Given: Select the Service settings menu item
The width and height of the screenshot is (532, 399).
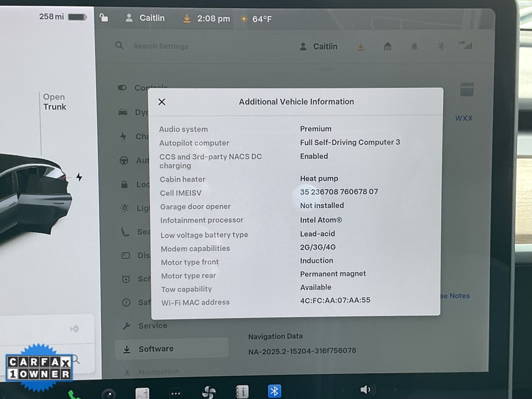Looking at the screenshot, I should pos(152,326).
